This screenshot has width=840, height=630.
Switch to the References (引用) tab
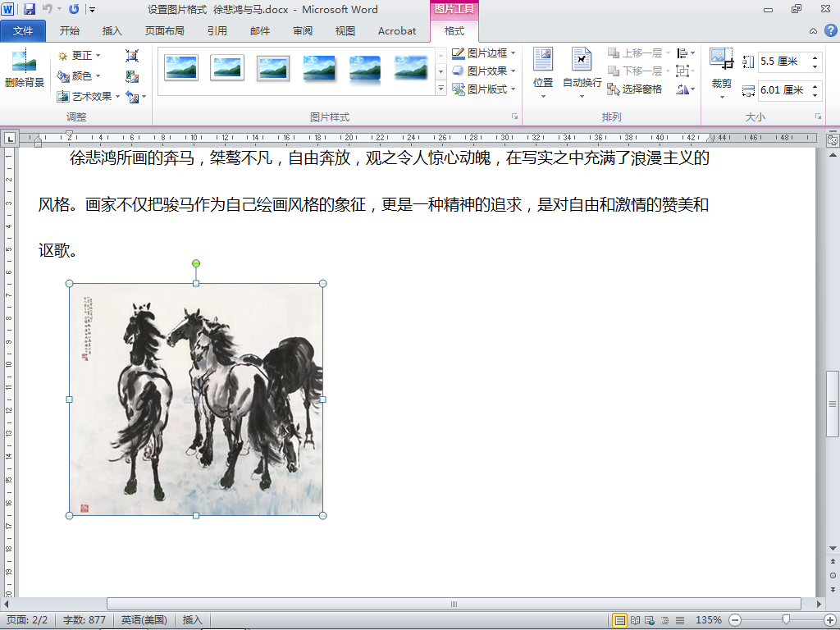pyautogui.click(x=217, y=31)
